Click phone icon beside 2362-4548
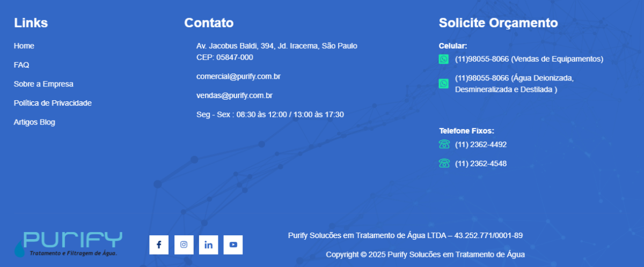Screen dimensions: 644x267 tap(444, 164)
